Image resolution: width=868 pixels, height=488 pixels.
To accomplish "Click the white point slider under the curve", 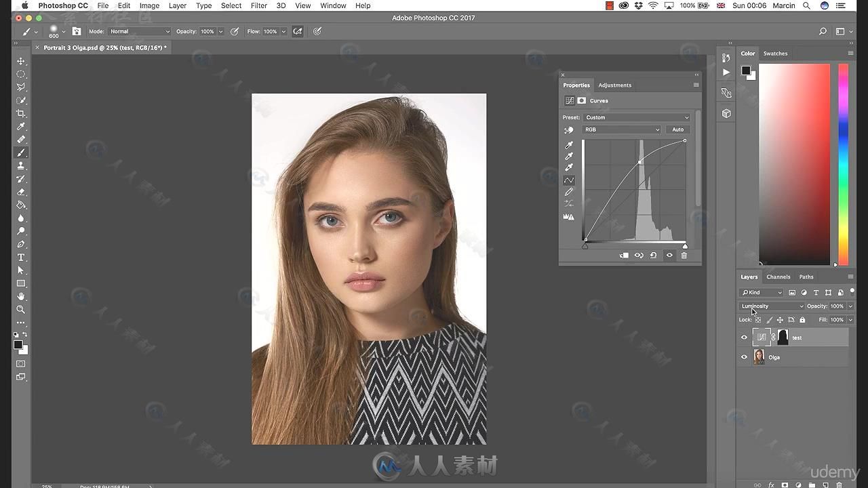I will tap(685, 246).
